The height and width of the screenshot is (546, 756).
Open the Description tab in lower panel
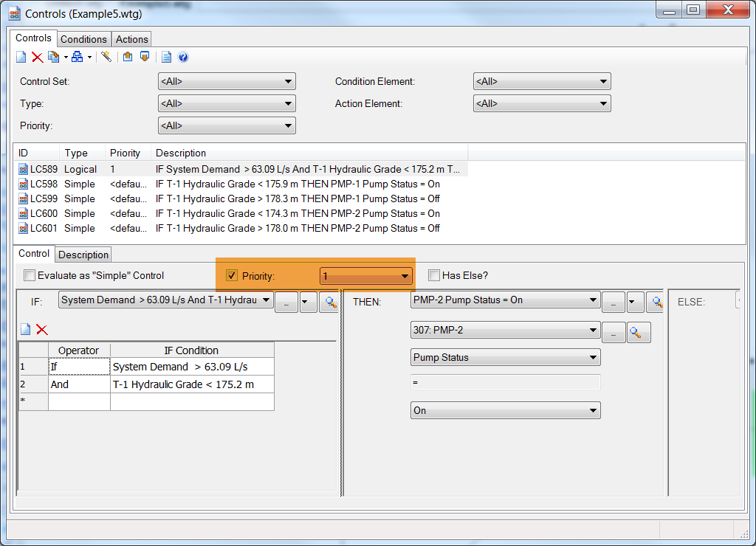point(83,255)
